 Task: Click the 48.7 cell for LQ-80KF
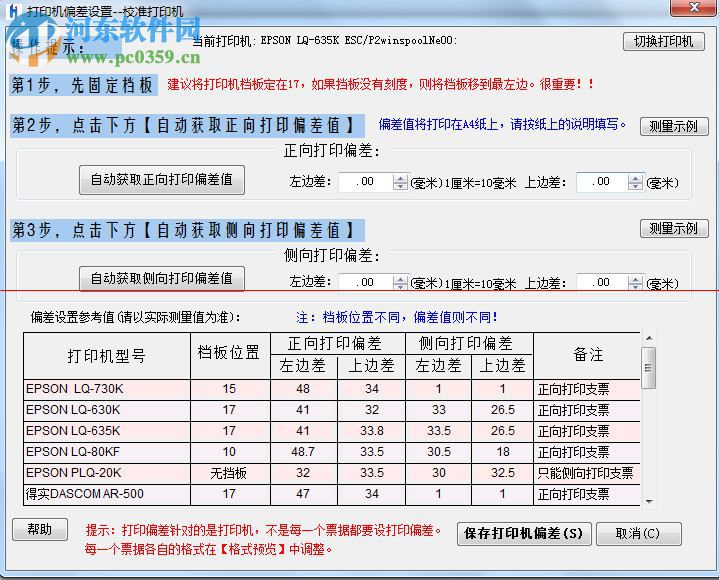point(304,453)
